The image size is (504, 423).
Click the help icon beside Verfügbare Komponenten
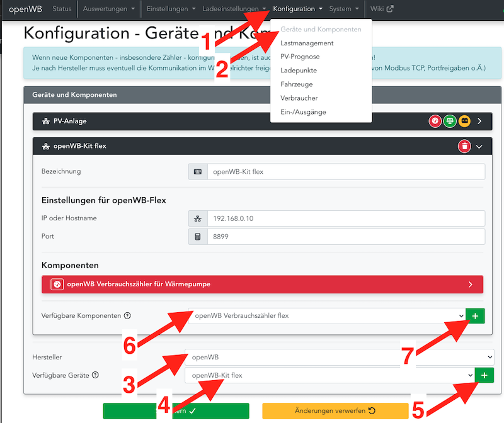click(x=127, y=315)
